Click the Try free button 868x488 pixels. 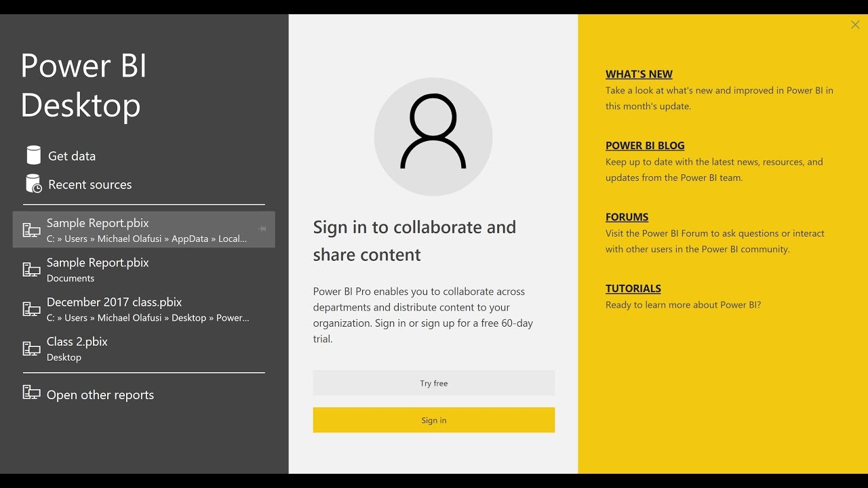click(434, 383)
